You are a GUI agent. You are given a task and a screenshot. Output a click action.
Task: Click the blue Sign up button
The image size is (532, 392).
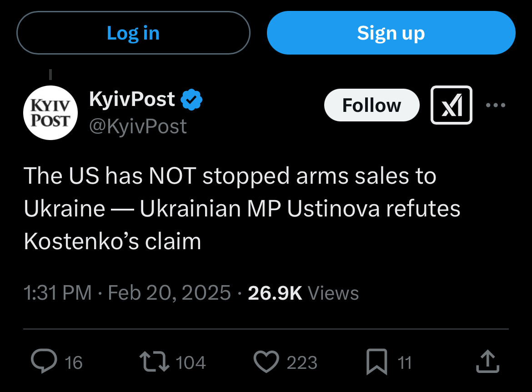[391, 33]
